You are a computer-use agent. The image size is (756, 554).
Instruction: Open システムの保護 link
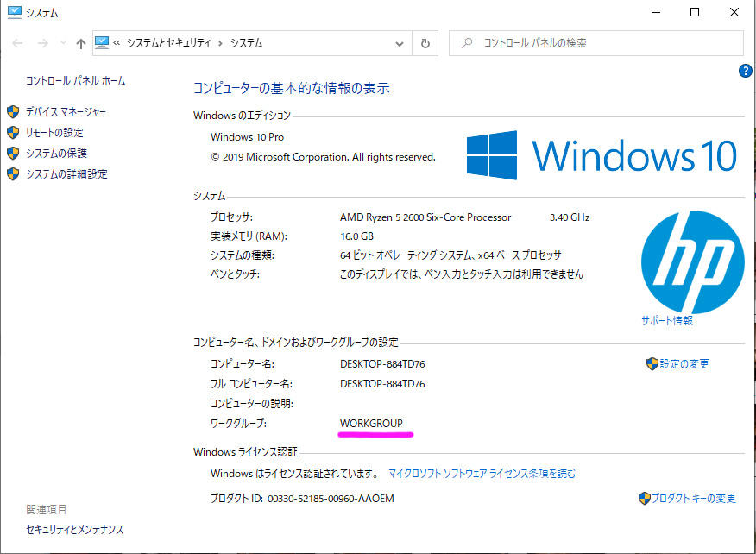coord(56,154)
